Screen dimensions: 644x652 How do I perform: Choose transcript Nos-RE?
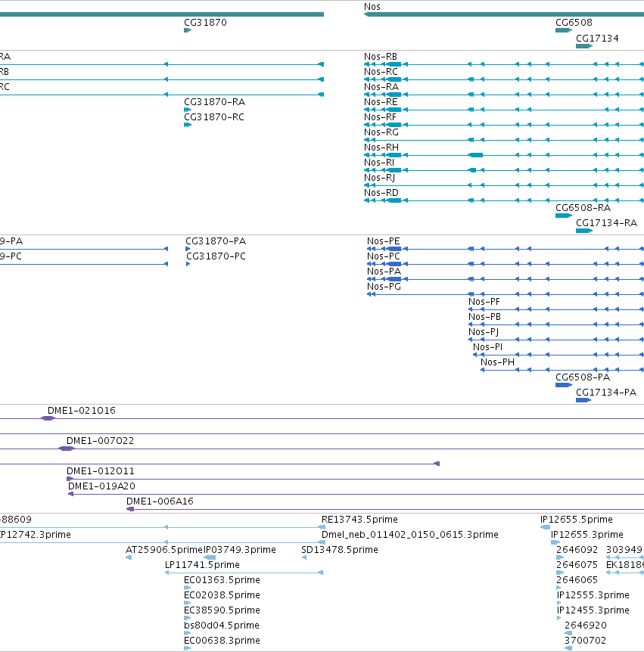[381, 102]
